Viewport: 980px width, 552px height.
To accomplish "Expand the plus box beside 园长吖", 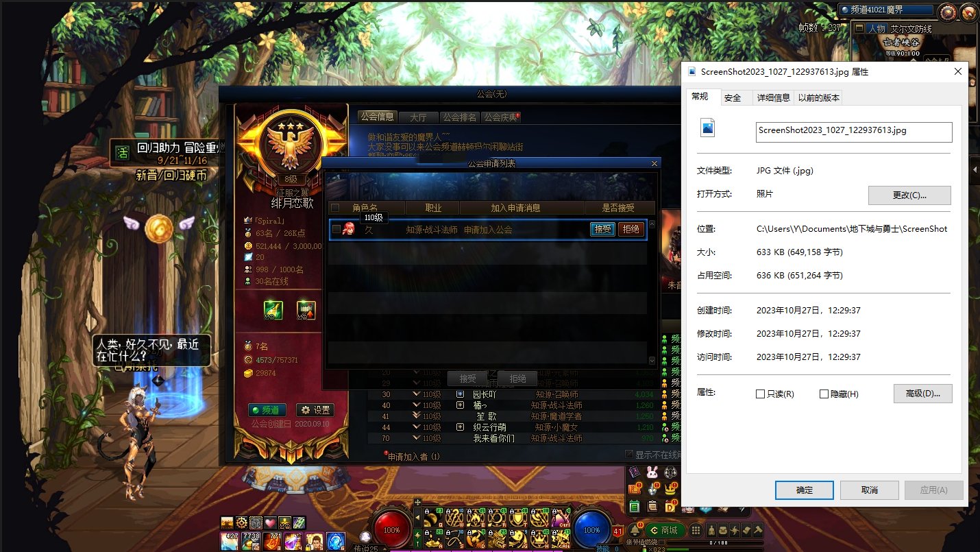I will 460,394.
